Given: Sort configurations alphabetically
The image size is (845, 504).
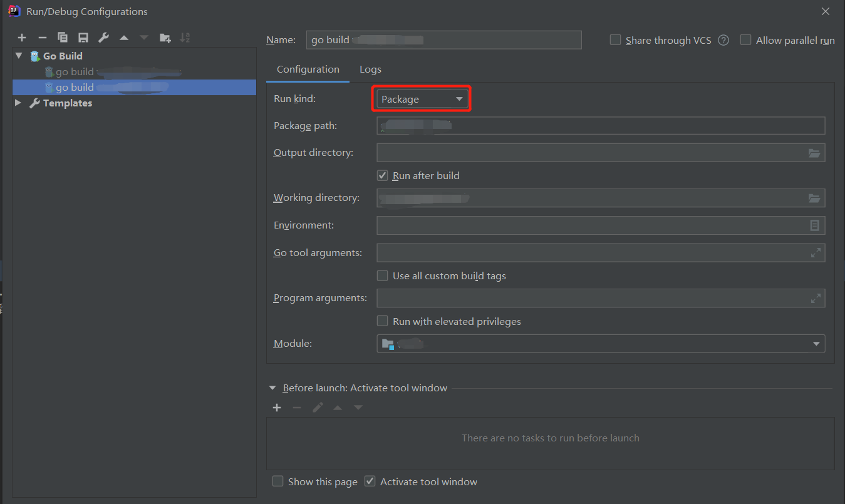Looking at the screenshot, I should coord(185,37).
